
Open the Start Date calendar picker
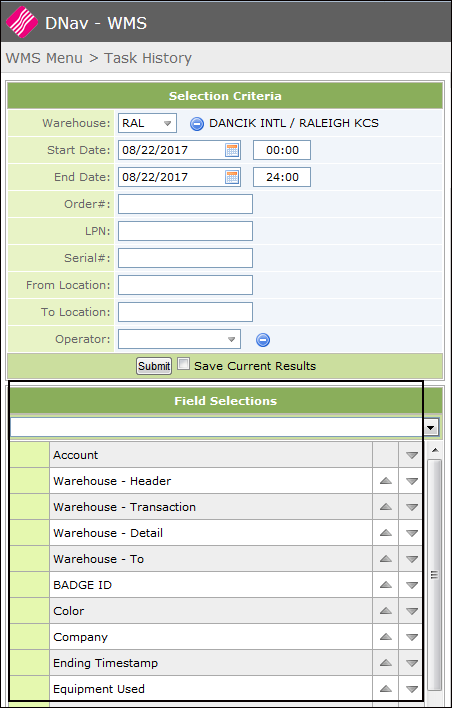click(232, 150)
